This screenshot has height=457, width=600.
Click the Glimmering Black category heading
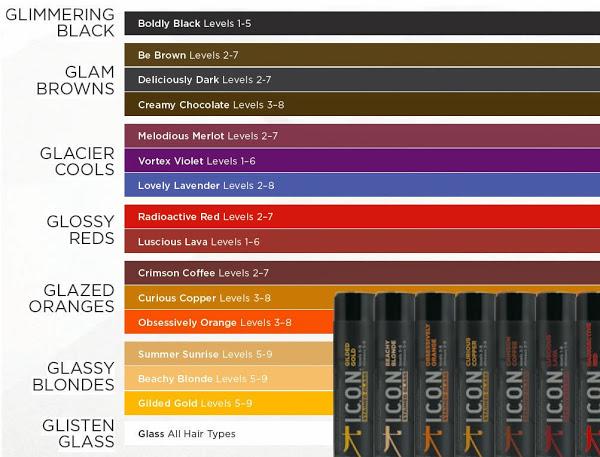click(58, 22)
